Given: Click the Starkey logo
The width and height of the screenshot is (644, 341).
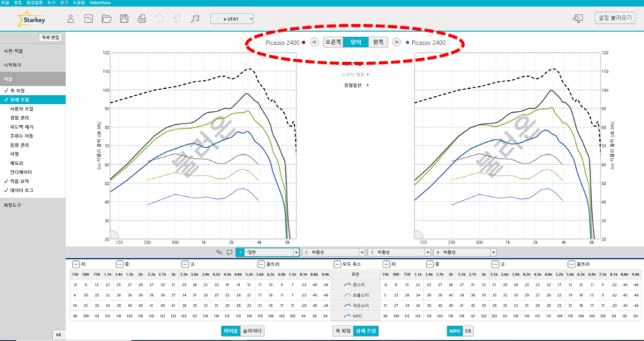Looking at the screenshot, I should [31, 19].
